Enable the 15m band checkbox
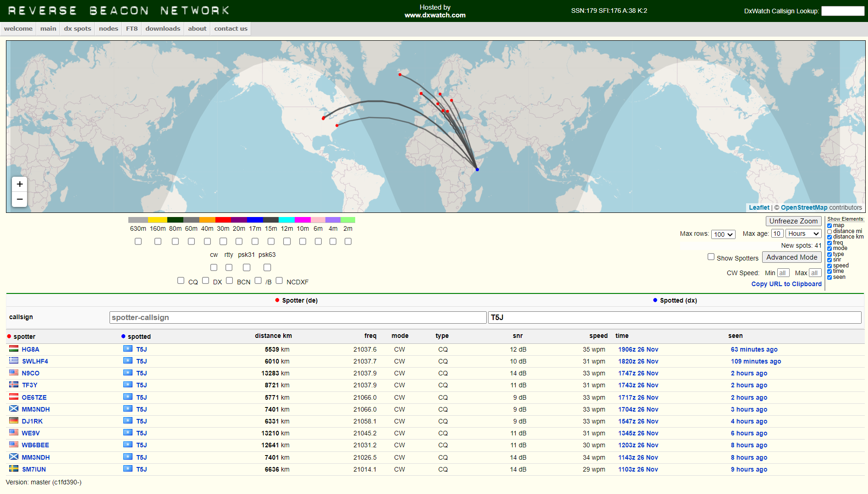Image resolution: width=868 pixels, height=494 pixels. point(271,241)
